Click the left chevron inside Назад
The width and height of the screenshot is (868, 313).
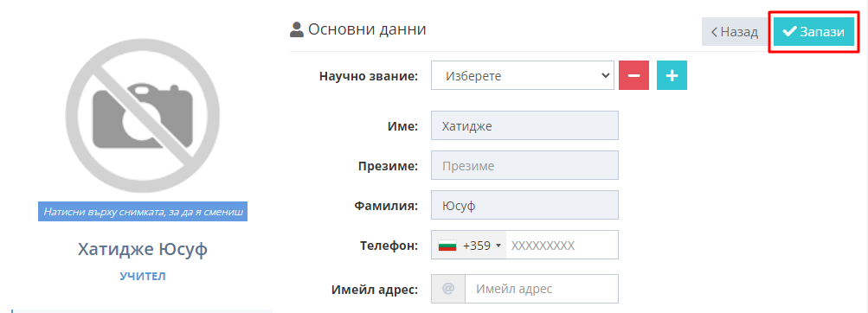point(715,32)
